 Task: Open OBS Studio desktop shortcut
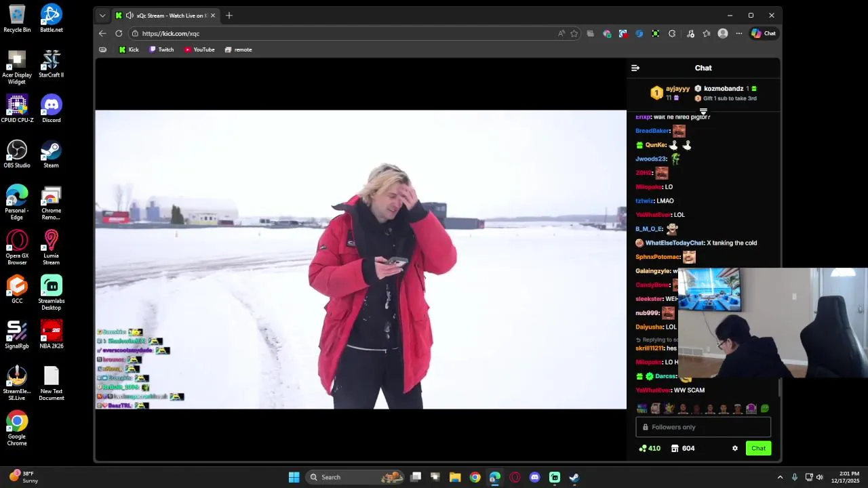tap(17, 154)
